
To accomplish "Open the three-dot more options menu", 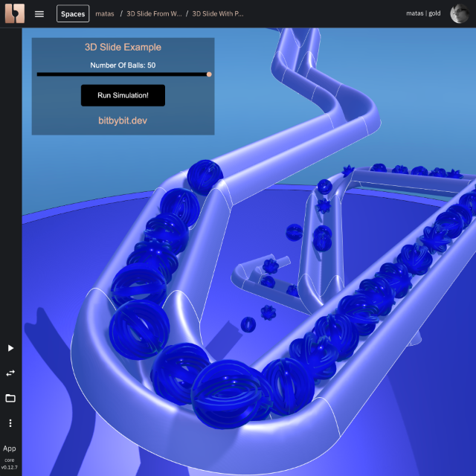I will pos(10,423).
